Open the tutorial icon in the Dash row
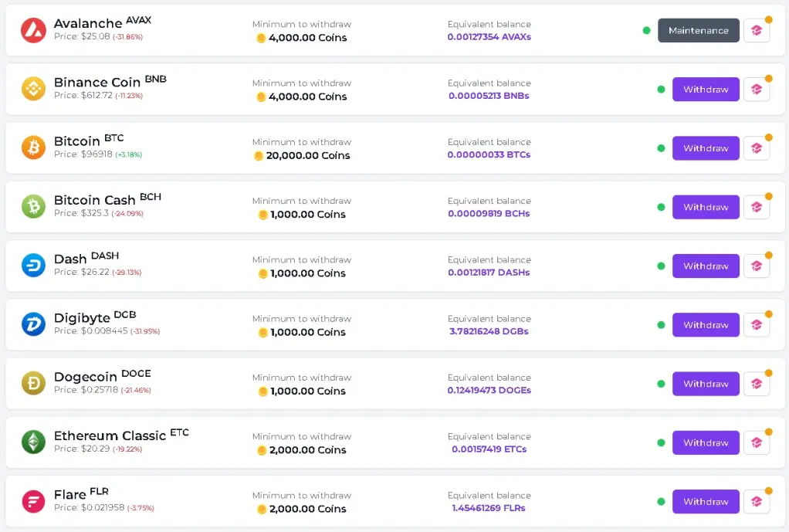This screenshot has width=789, height=532. click(x=757, y=266)
